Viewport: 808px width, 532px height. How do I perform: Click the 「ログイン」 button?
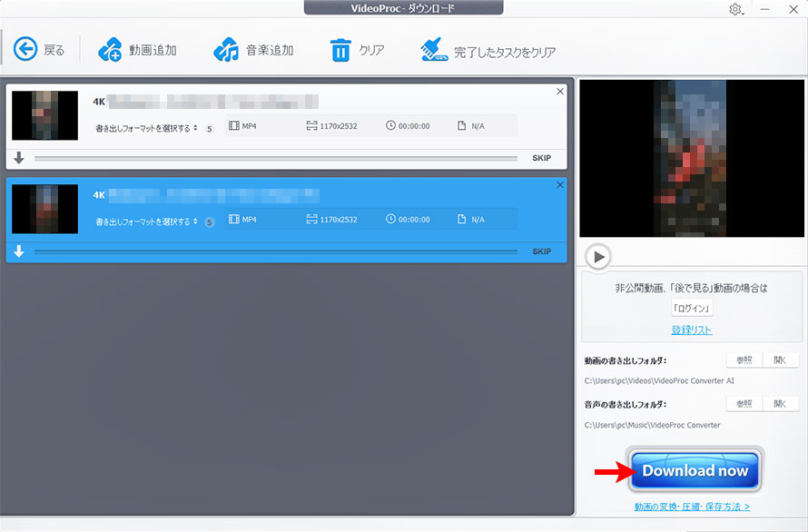(692, 309)
